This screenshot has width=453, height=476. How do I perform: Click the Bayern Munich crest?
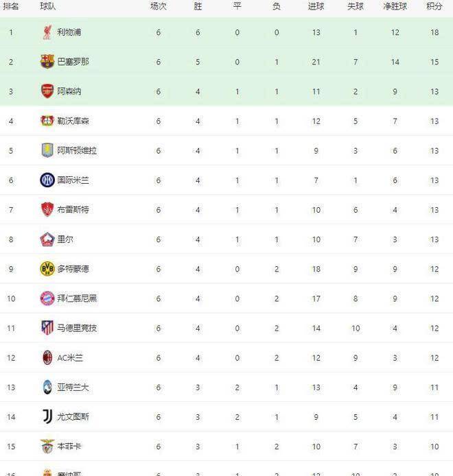[x=47, y=298]
